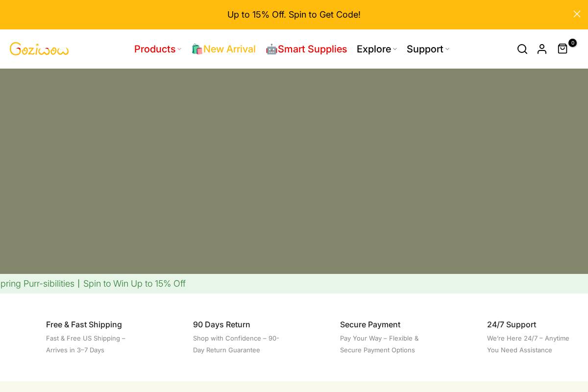Viewport: 588px width, 392px height.
Task: Click the Goziwow logo
Action: point(39,49)
